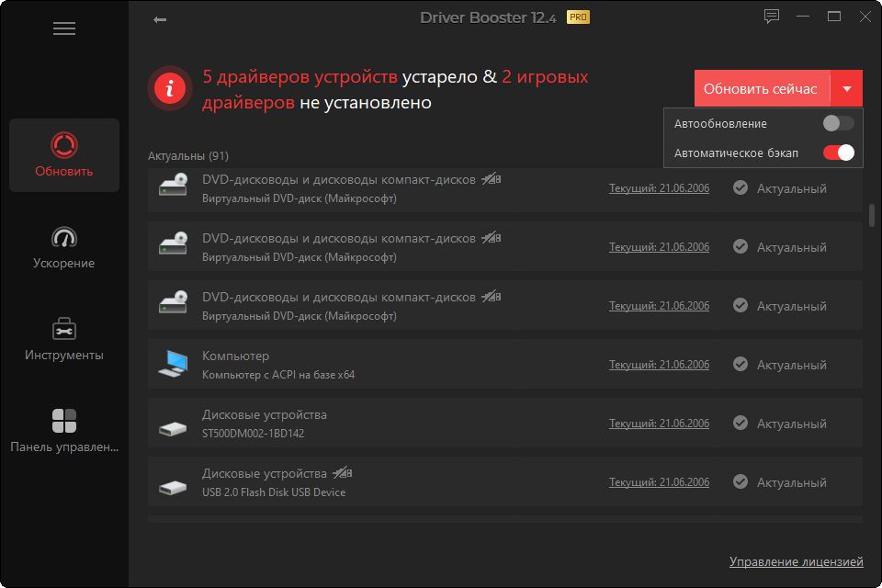
Task: Select the USB 2.0 Flash Disk USB Device name
Action: click(x=274, y=492)
